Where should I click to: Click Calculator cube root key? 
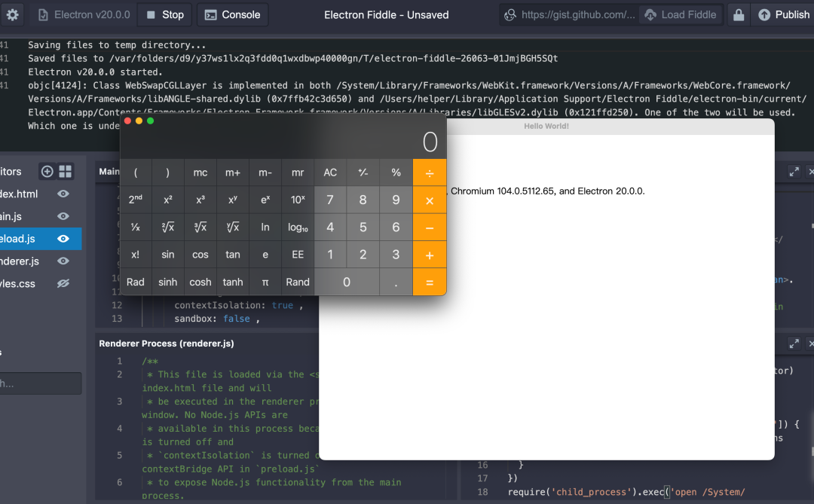[200, 228]
